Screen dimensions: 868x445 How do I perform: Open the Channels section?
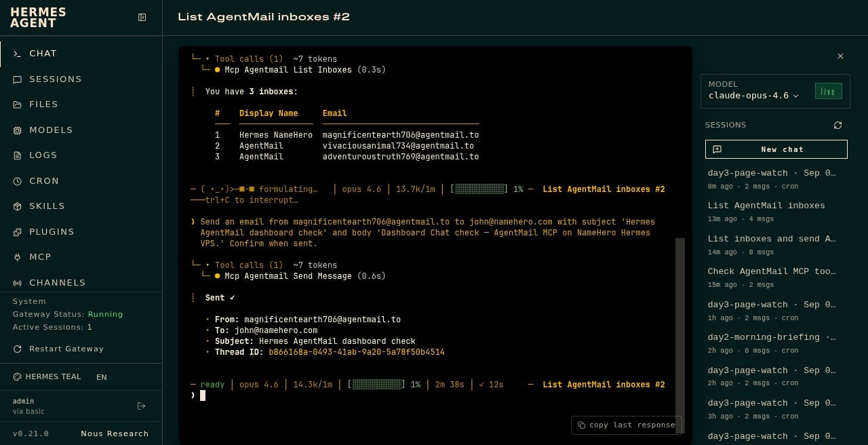(81, 282)
